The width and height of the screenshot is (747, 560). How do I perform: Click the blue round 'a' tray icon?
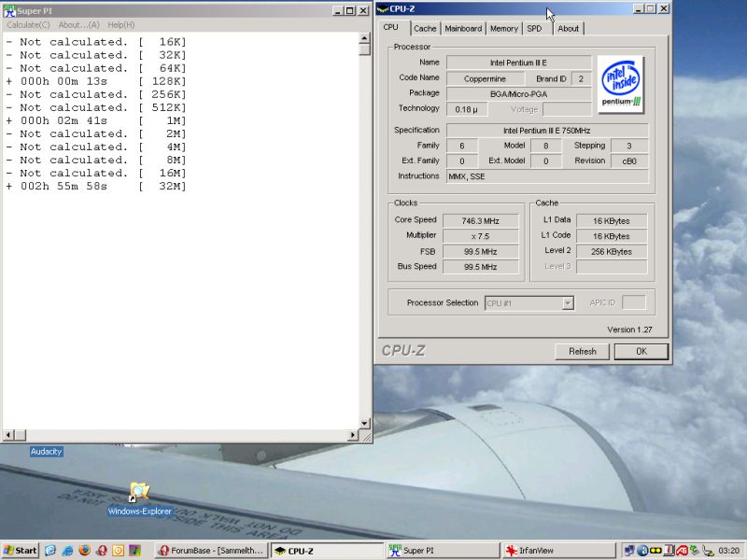[x=642, y=551]
